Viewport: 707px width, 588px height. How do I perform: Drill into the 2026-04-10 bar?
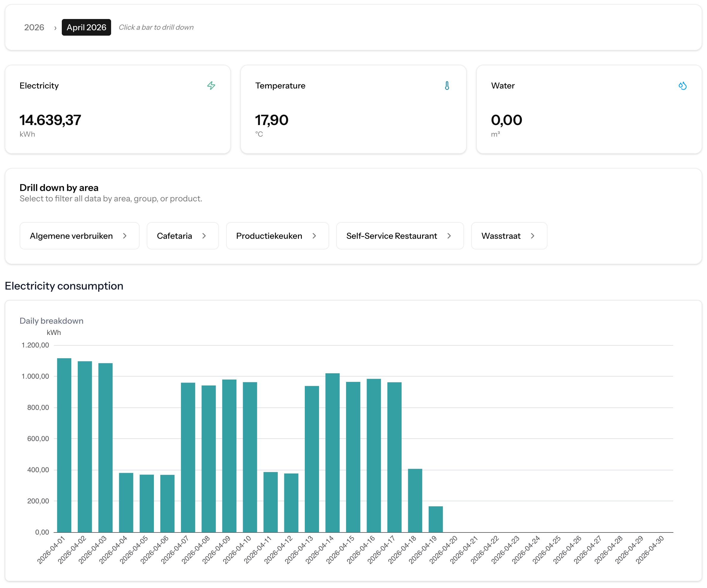[250, 457]
